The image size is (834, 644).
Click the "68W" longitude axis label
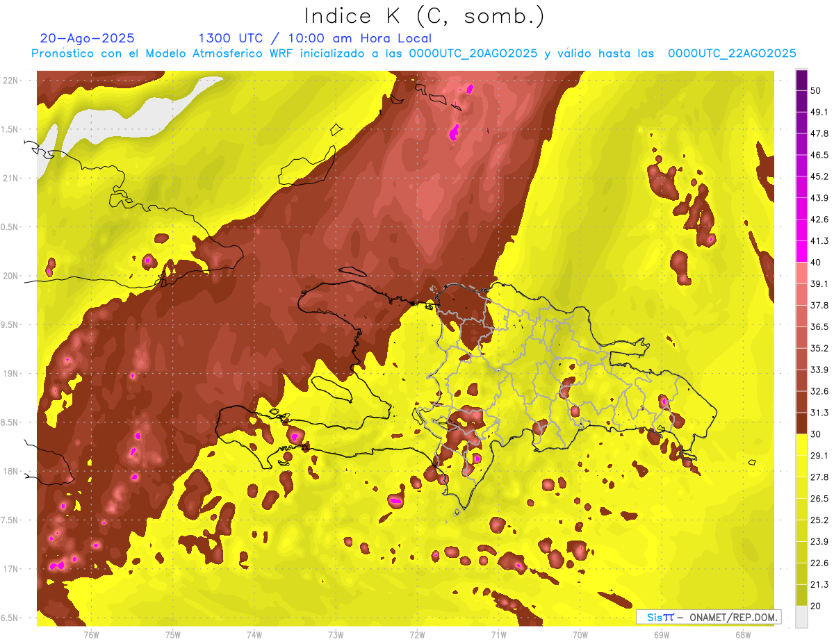743,635
